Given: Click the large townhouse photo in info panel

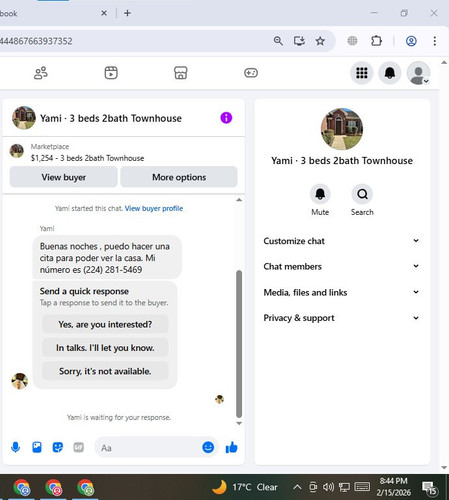Looking at the screenshot, I should (x=342, y=129).
